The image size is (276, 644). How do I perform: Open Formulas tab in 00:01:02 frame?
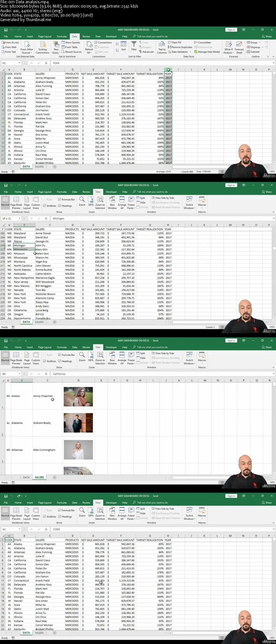pos(62,36)
